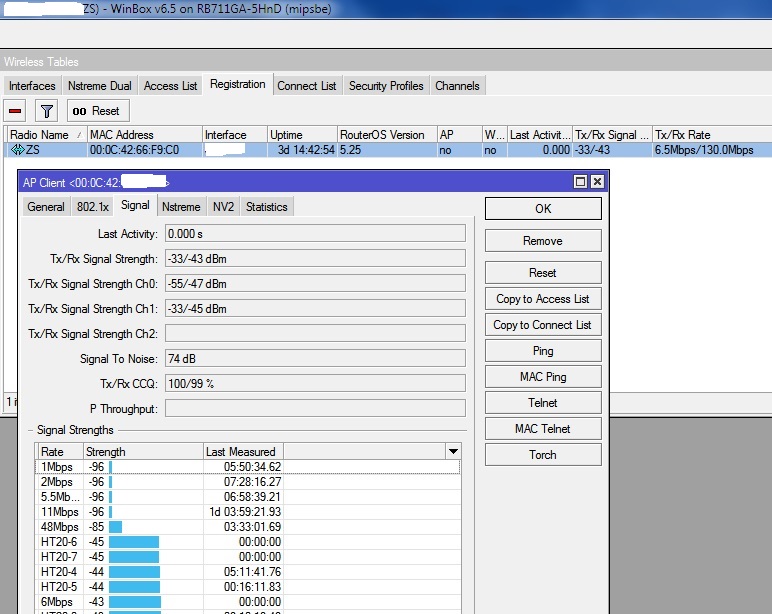Select the 2Mbps signal strength row

point(248,482)
